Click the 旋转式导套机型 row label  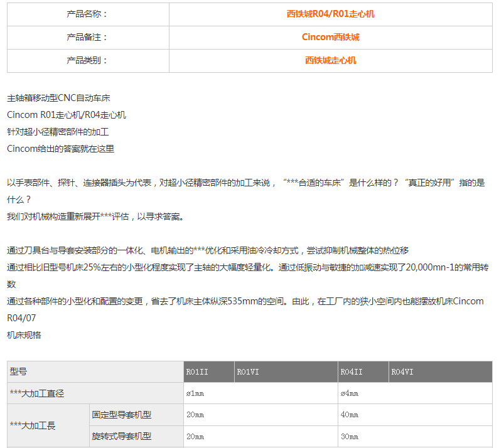(122, 436)
